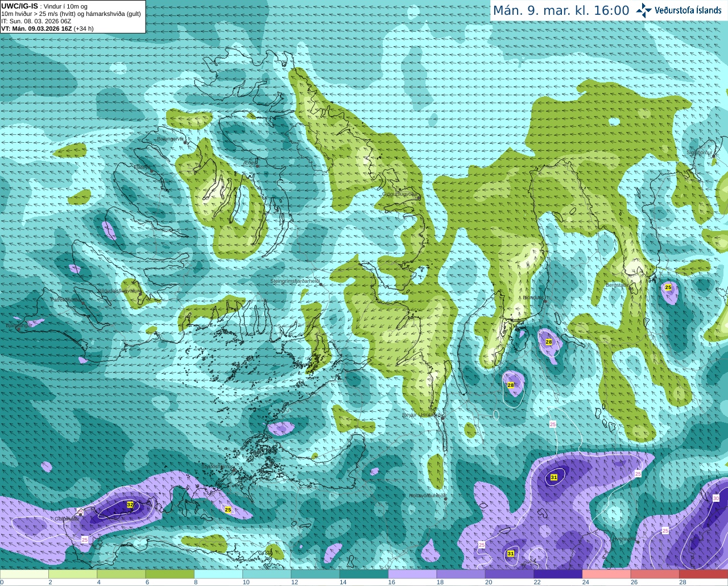Click the 22–24 m/s dark indigo legend swatch
The height and width of the screenshot is (586, 728).
coord(558,574)
